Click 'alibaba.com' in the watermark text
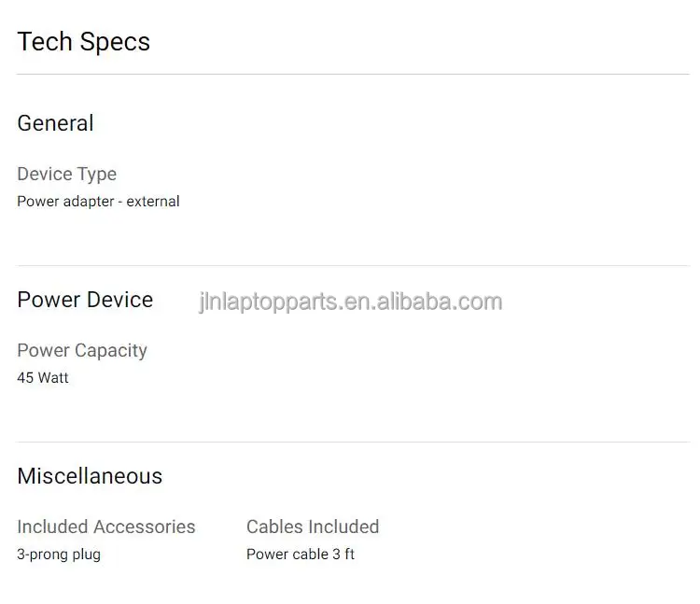The width and height of the screenshot is (700, 604). pyautogui.click(x=445, y=302)
